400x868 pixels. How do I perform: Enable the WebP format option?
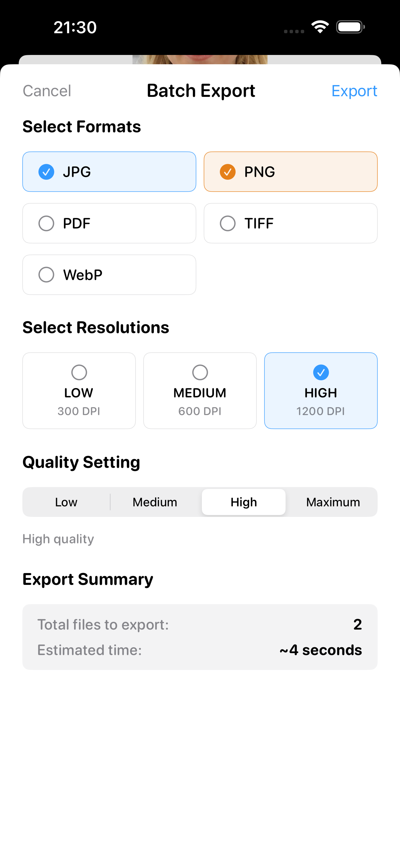[109, 275]
